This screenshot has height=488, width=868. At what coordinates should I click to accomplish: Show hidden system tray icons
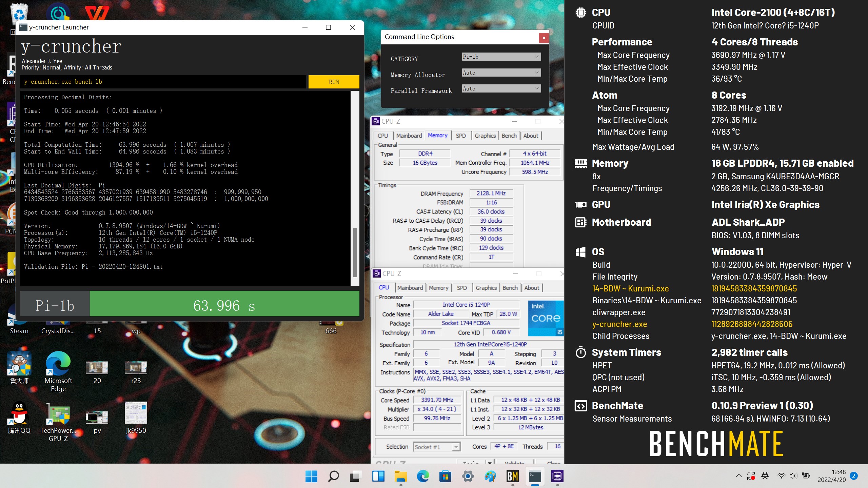(738, 476)
